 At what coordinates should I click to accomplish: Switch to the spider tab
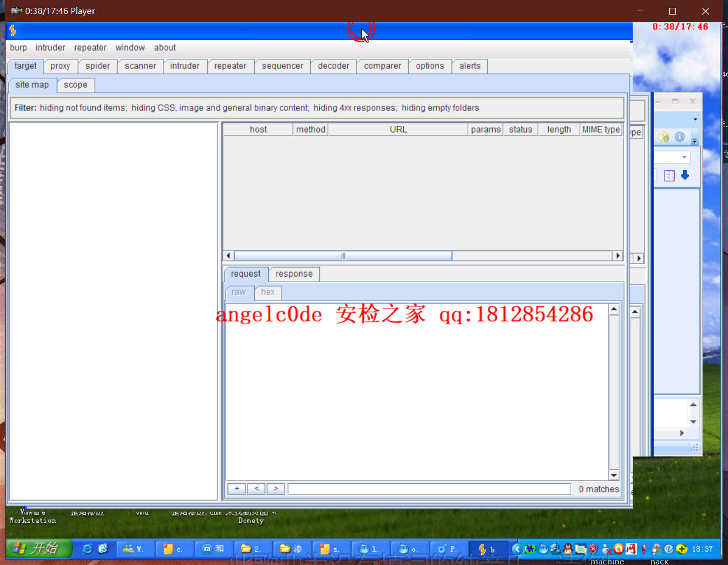98,66
